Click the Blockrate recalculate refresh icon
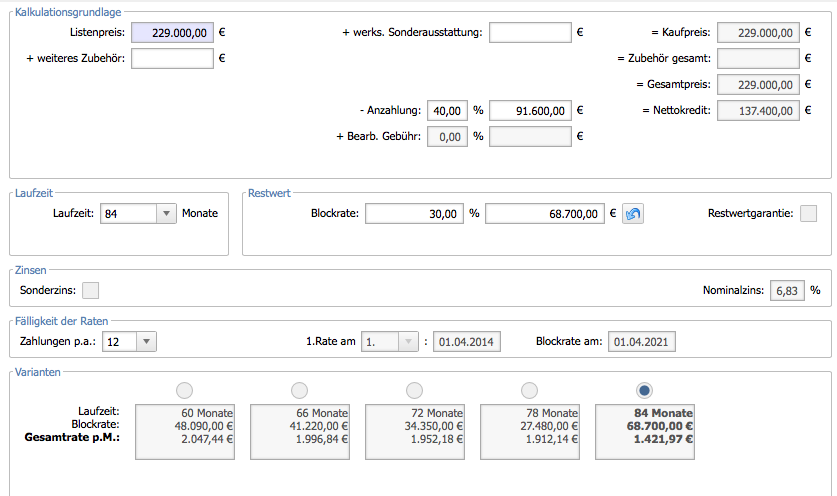Image resolution: width=837 pixels, height=496 pixels. (632, 214)
